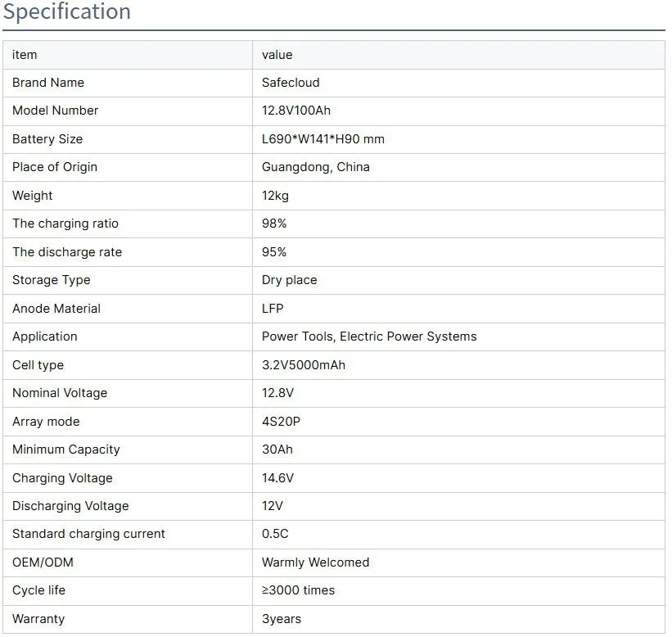
Task: Click the 'Cell type' label
Action: 38,365
